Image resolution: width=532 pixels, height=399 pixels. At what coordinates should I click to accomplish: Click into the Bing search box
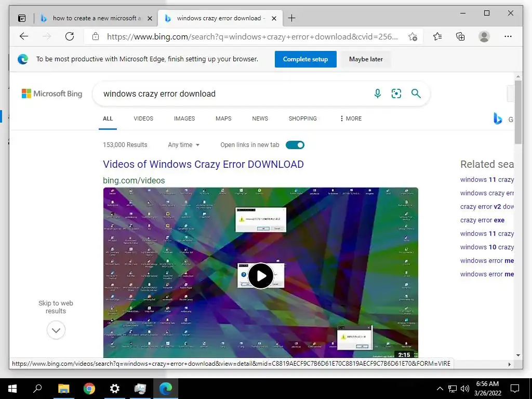pyautogui.click(x=234, y=94)
